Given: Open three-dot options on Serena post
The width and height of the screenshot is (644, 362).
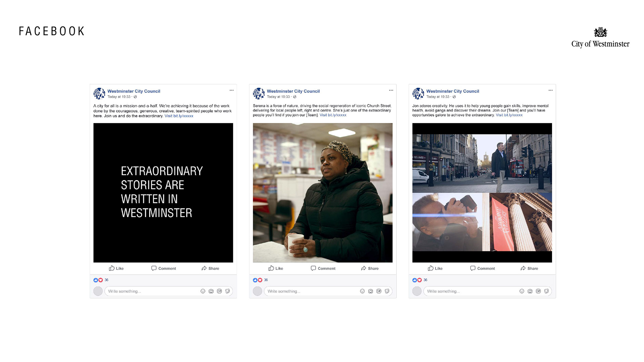Looking at the screenshot, I should click(391, 90).
